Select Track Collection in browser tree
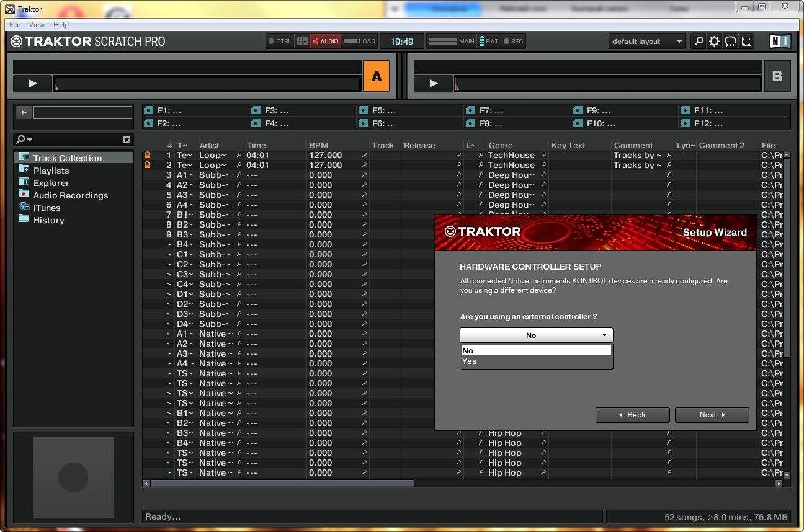This screenshot has height=532, width=804. click(73, 158)
